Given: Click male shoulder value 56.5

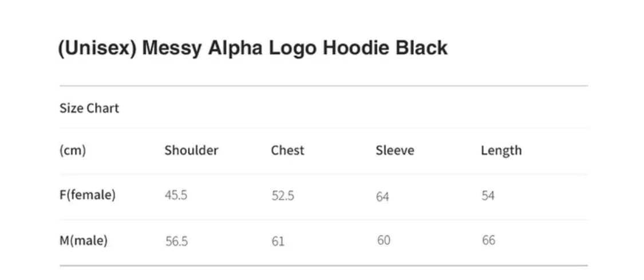Looking at the screenshot, I should coord(176,242).
